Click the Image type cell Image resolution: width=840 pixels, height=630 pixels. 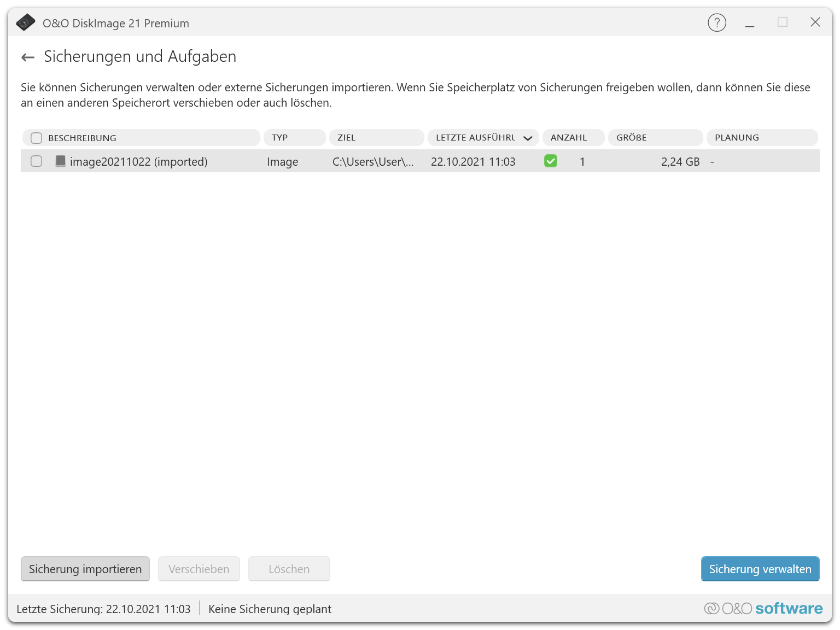click(x=283, y=161)
